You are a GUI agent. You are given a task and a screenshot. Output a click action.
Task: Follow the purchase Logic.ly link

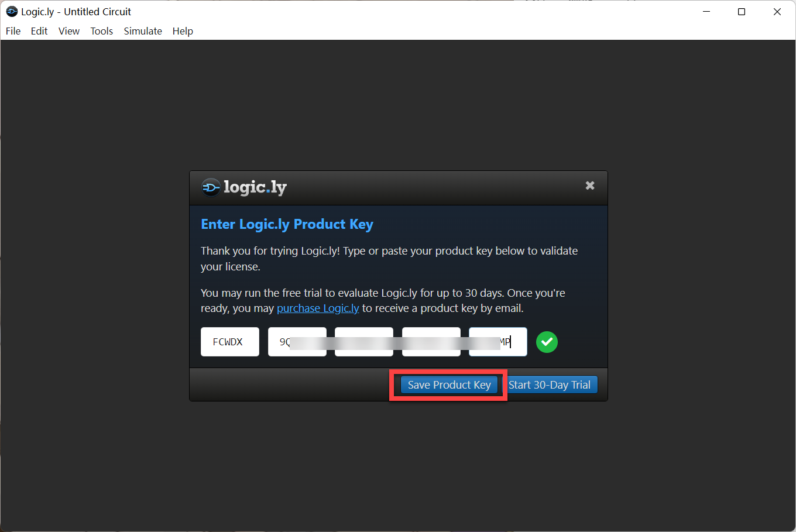point(318,308)
